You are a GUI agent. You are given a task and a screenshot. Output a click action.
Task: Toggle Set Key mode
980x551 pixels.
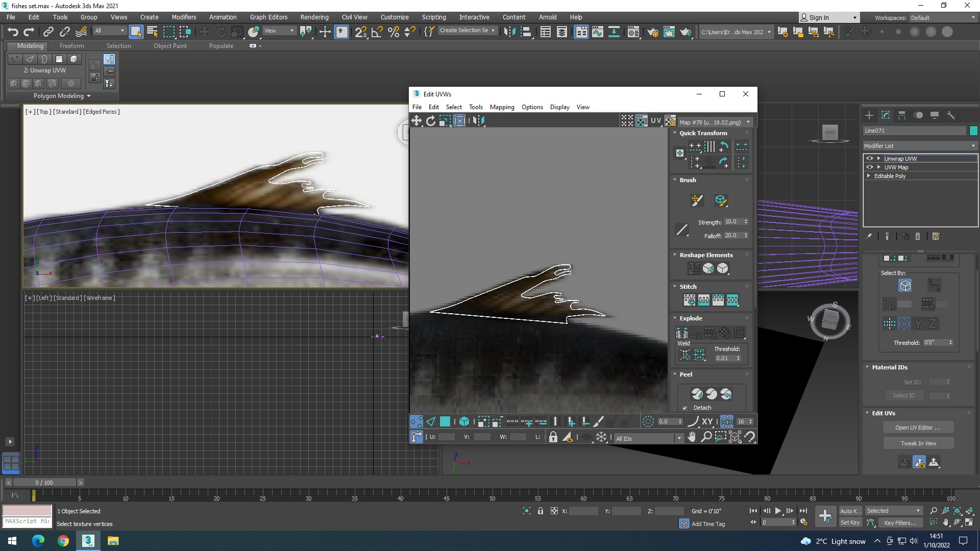click(850, 522)
